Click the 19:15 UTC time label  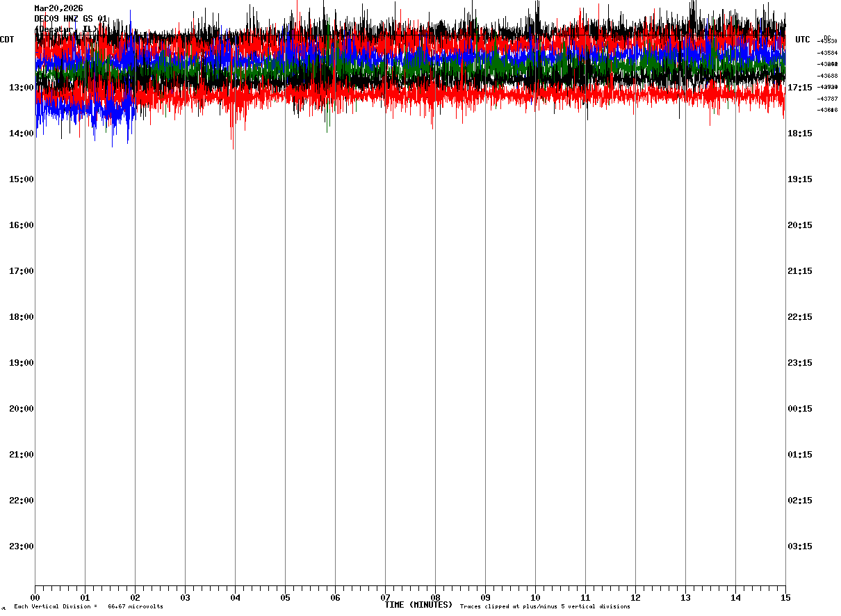coord(800,179)
